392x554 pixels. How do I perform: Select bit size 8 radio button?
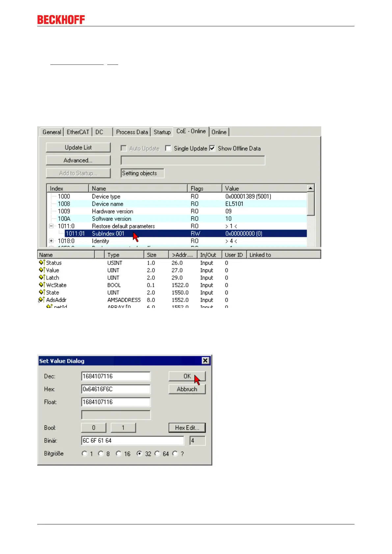point(101,454)
